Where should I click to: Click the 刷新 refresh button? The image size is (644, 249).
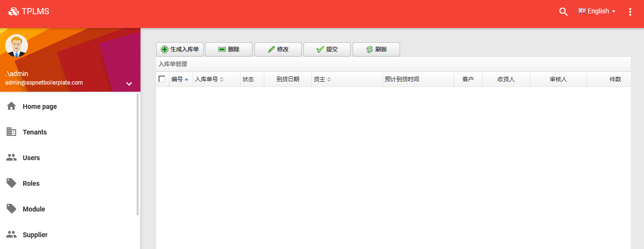pyautogui.click(x=376, y=49)
